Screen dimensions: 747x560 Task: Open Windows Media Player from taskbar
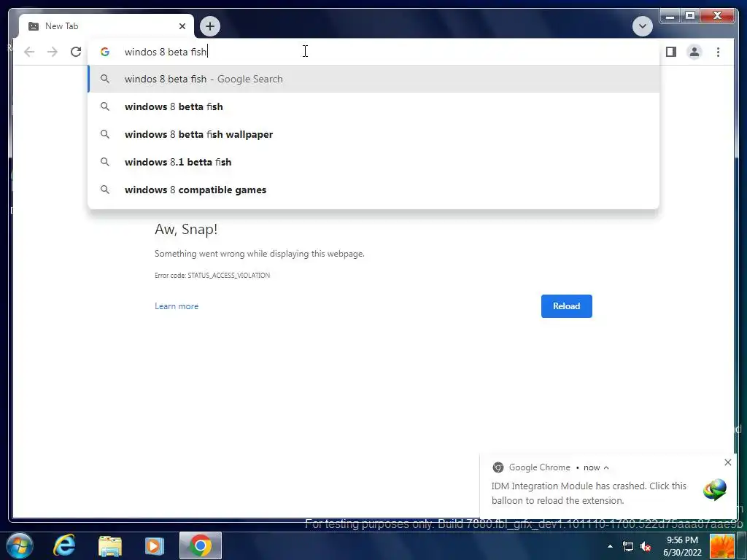(154, 546)
